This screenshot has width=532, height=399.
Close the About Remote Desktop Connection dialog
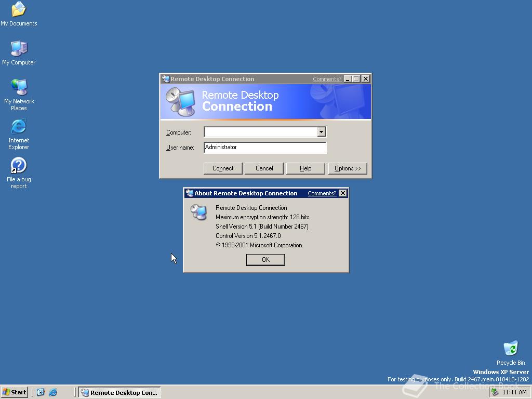click(343, 193)
